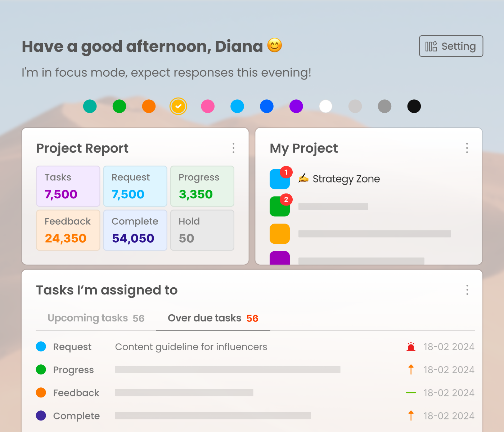Expand Tasks I'm assigned to options menu
504x432 pixels.
tap(467, 290)
